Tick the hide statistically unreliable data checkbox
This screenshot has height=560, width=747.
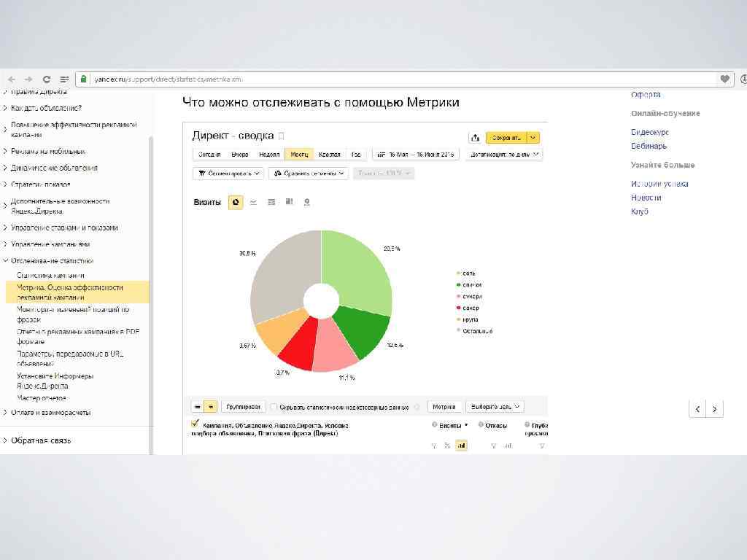[274, 407]
